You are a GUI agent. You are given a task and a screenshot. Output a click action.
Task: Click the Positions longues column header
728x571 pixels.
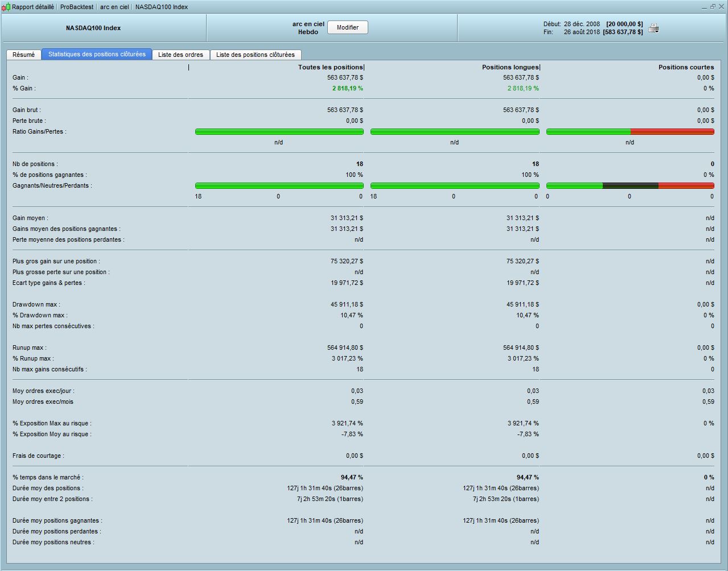[x=510, y=67]
